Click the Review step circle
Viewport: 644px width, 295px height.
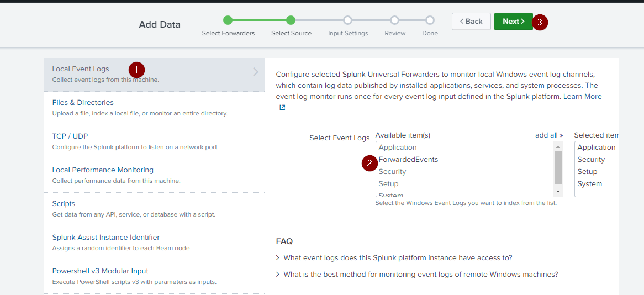(395, 20)
